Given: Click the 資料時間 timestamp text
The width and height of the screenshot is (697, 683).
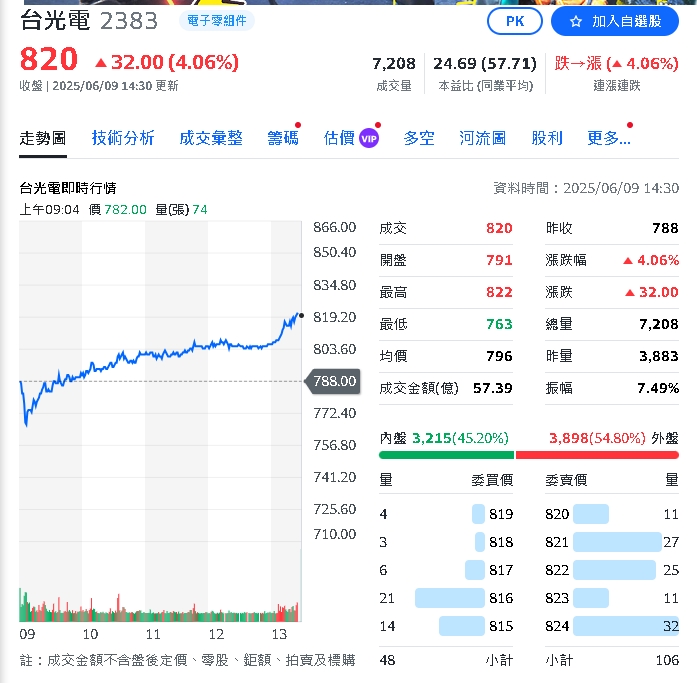Looking at the screenshot, I should point(586,188).
